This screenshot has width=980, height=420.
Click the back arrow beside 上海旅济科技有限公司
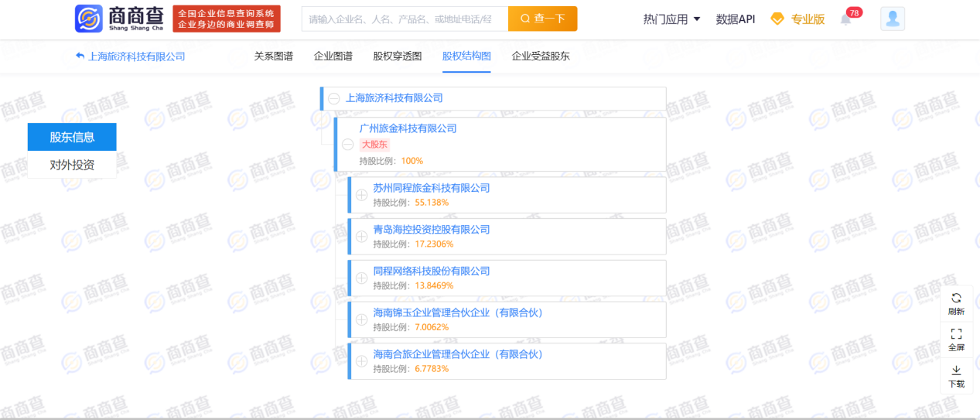click(x=80, y=56)
